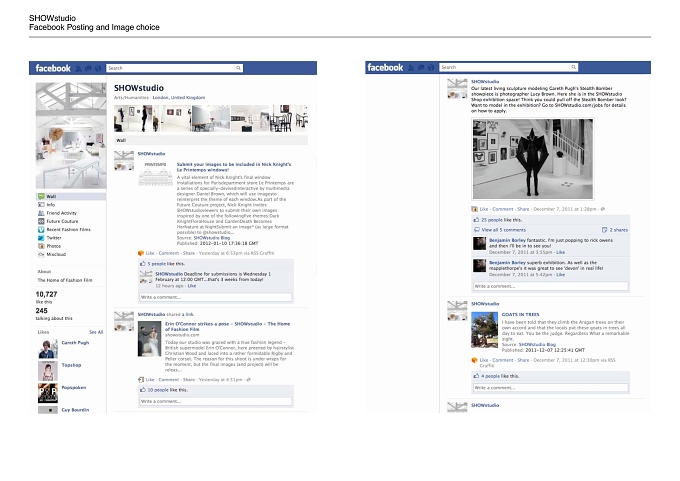The width and height of the screenshot is (680, 481).
Task: Click comment box under '4 people like this'
Action: coord(550,387)
